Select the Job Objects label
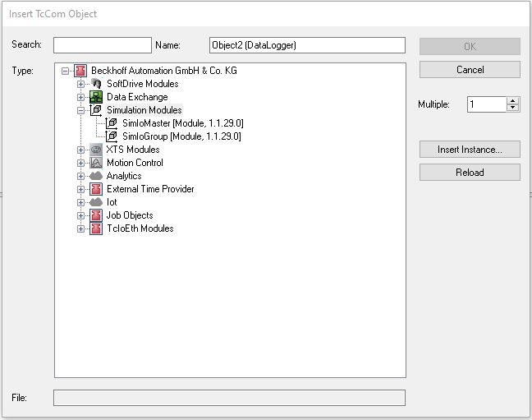The height and width of the screenshot is (420, 532). tap(130, 215)
